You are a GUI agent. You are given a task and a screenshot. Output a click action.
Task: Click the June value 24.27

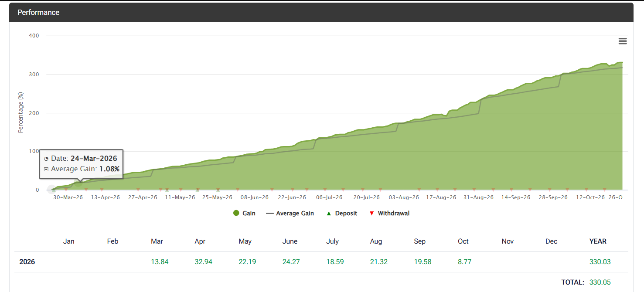(291, 262)
